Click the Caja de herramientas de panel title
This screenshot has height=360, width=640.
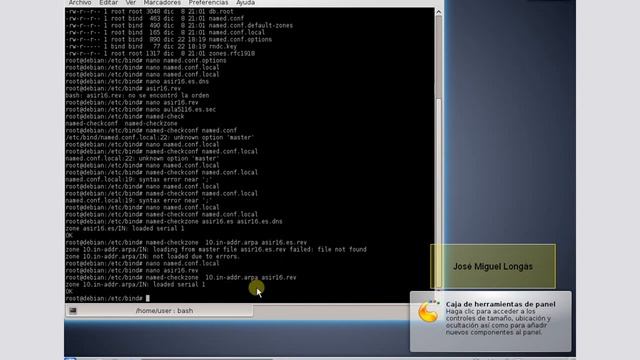tap(500, 304)
